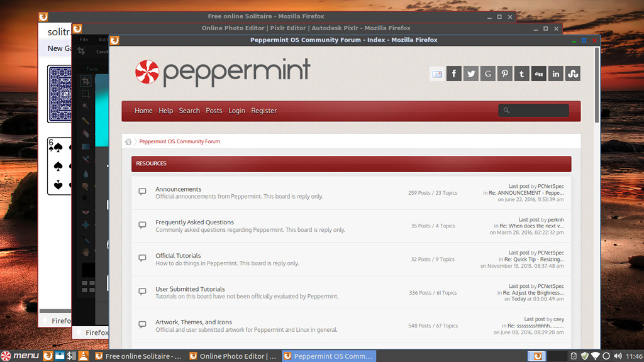This screenshot has height=362, width=644.
Task: Open the Facebook icon in forum header
Action: [x=454, y=74]
